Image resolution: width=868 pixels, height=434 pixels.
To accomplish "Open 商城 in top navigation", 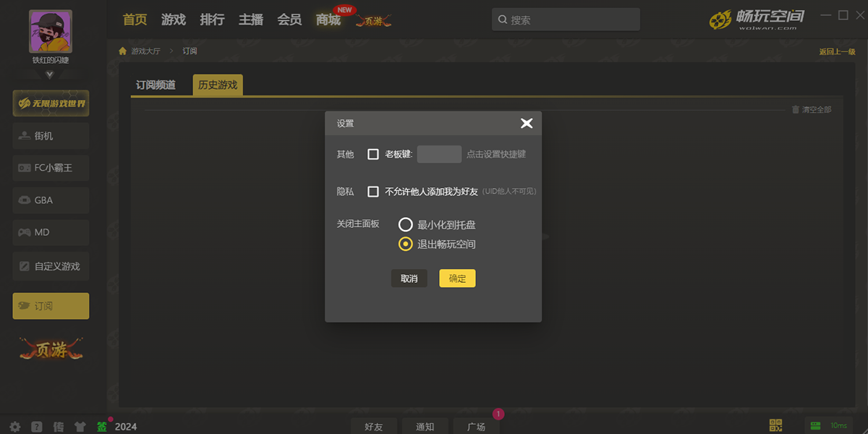I will click(328, 20).
